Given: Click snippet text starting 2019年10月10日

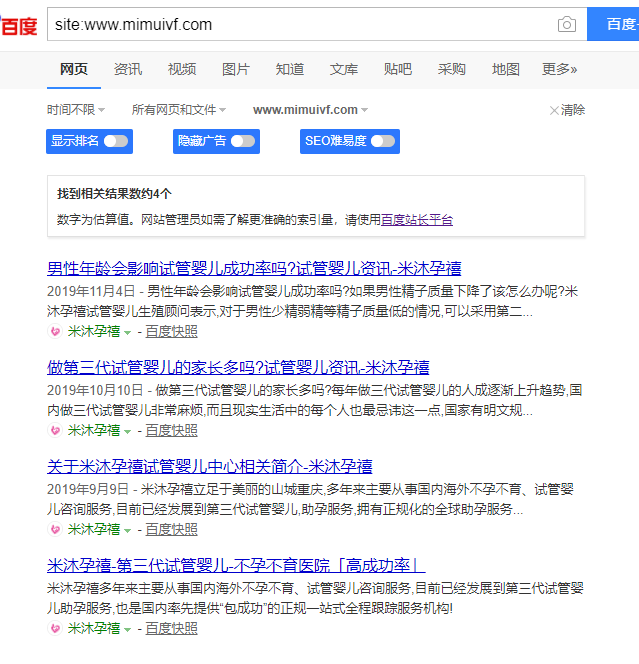Looking at the screenshot, I should (x=314, y=400).
